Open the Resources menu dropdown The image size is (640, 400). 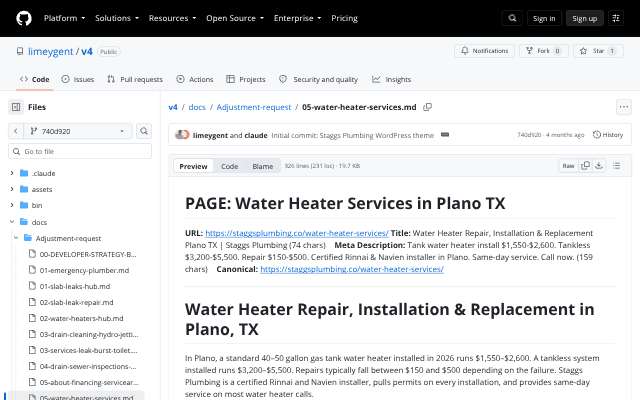(172, 18)
